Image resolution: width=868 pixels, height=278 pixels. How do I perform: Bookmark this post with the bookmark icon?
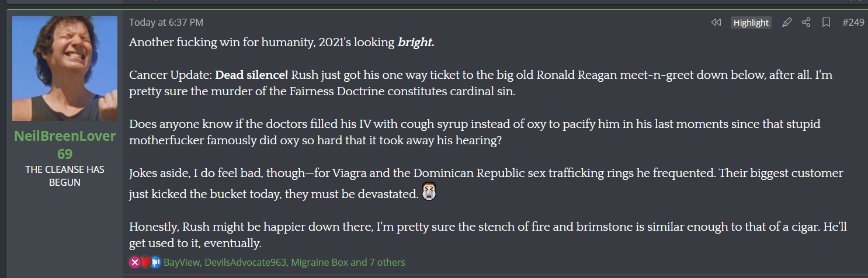pos(826,23)
